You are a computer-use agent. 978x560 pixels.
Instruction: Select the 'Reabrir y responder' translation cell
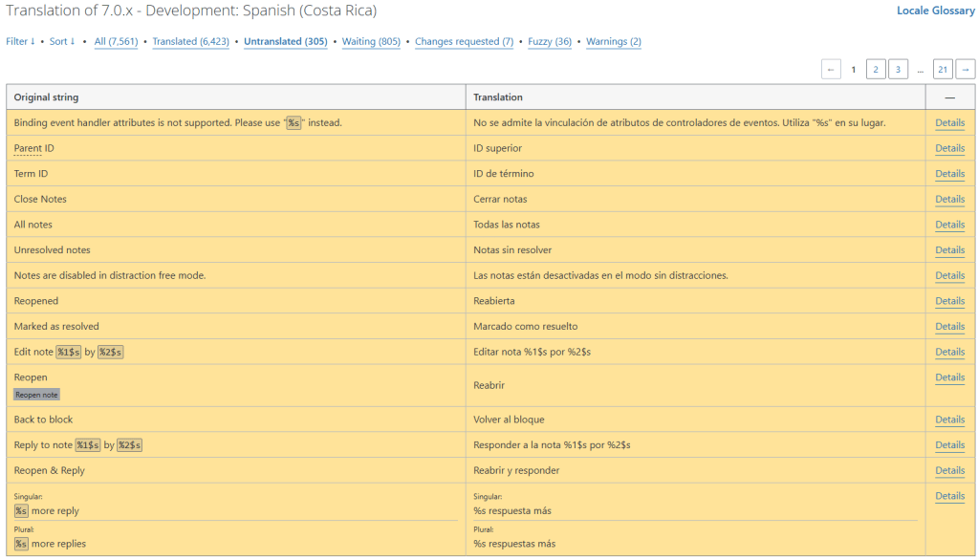tap(516, 470)
